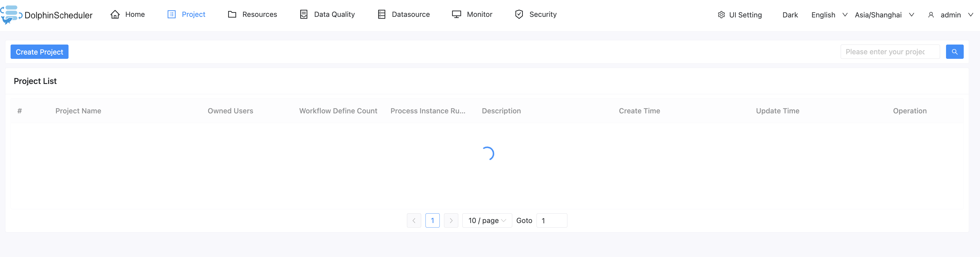Select page 1 in pagination
The height and width of the screenshot is (257, 980).
(x=433, y=220)
